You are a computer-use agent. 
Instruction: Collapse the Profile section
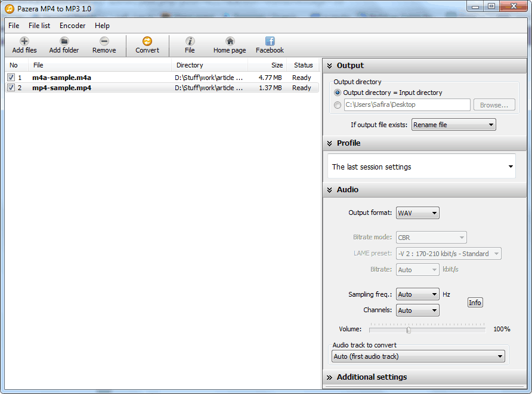click(x=329, y=143)
